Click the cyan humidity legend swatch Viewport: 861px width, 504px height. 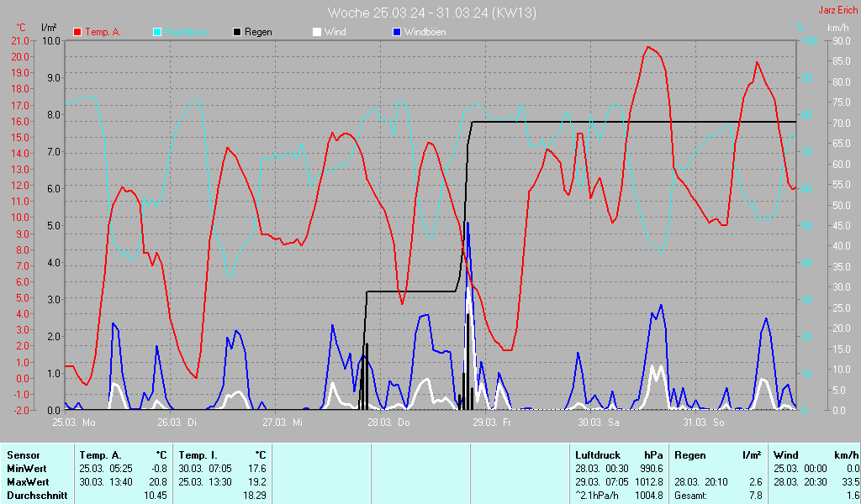157,32
